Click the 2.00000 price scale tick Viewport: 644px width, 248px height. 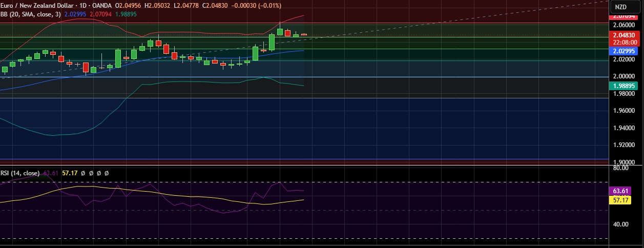coord(623,76)
